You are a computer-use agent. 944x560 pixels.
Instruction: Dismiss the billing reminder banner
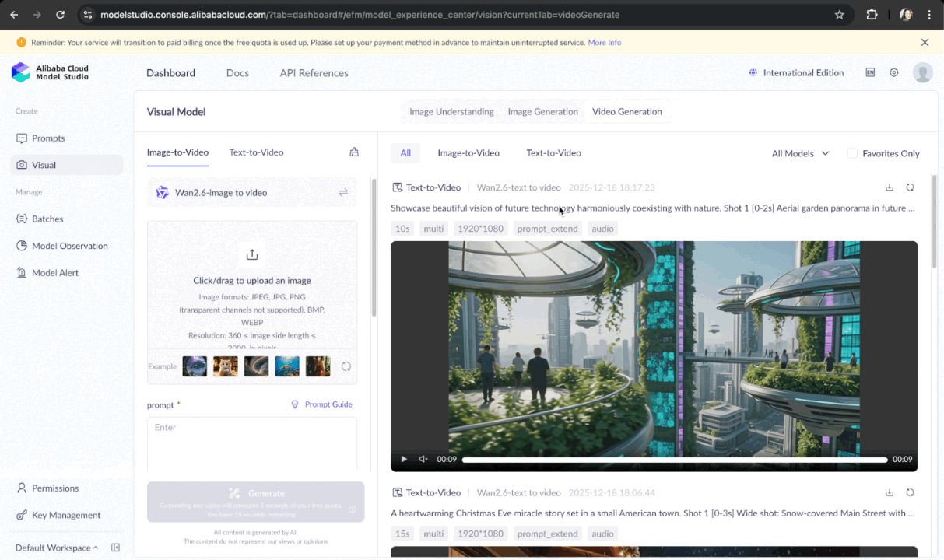925,43
